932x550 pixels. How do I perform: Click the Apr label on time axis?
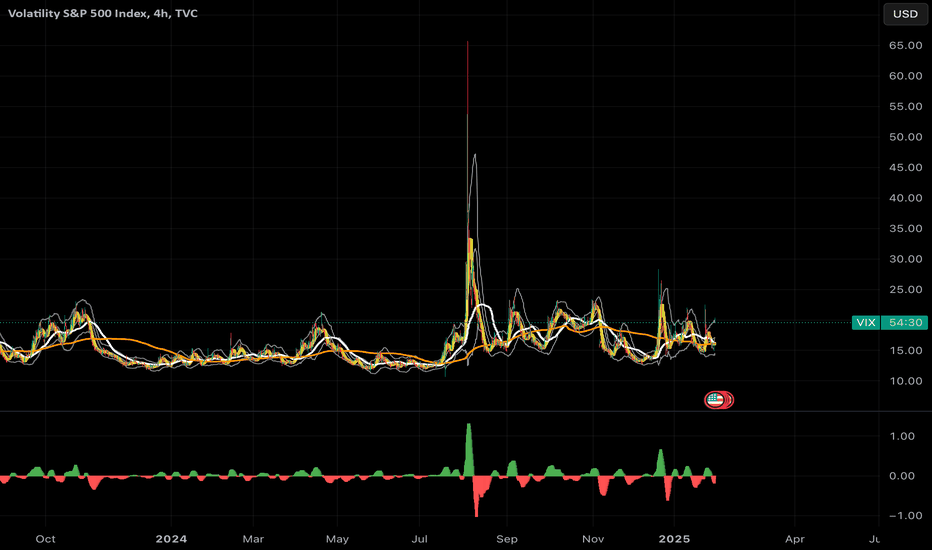click(x=795, y=539)
